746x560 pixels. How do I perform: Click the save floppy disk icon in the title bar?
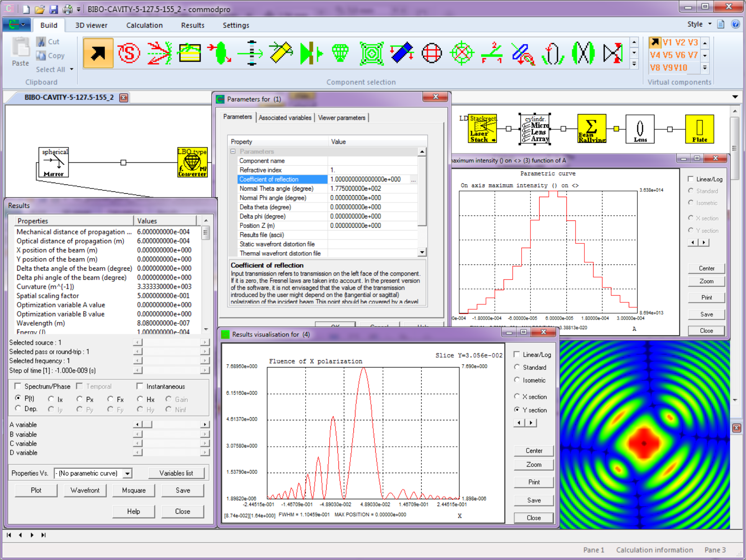[54, 9]
